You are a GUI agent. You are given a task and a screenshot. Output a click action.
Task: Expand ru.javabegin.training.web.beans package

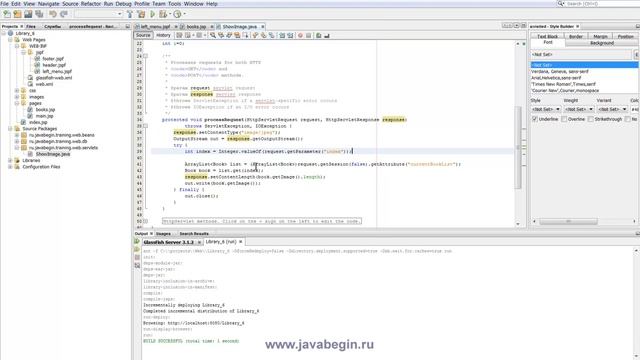17,135
